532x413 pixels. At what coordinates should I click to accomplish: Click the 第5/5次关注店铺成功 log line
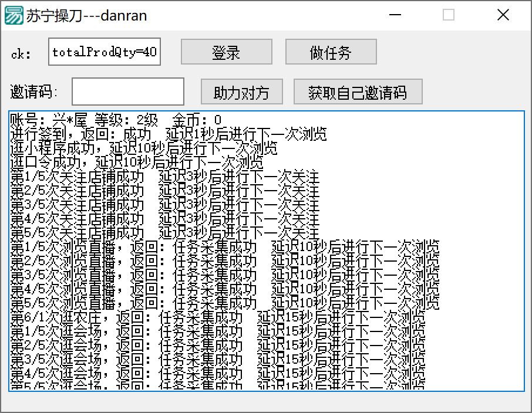(165, 233)
